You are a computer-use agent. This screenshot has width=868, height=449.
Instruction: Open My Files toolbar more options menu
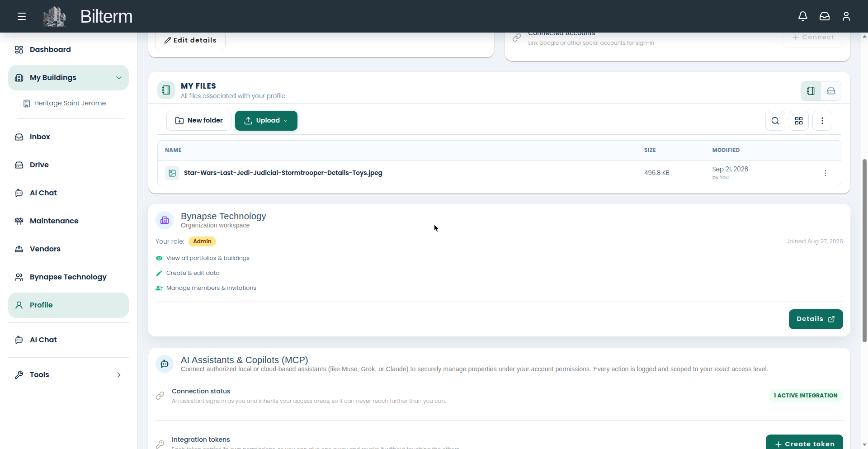point(822,121)
